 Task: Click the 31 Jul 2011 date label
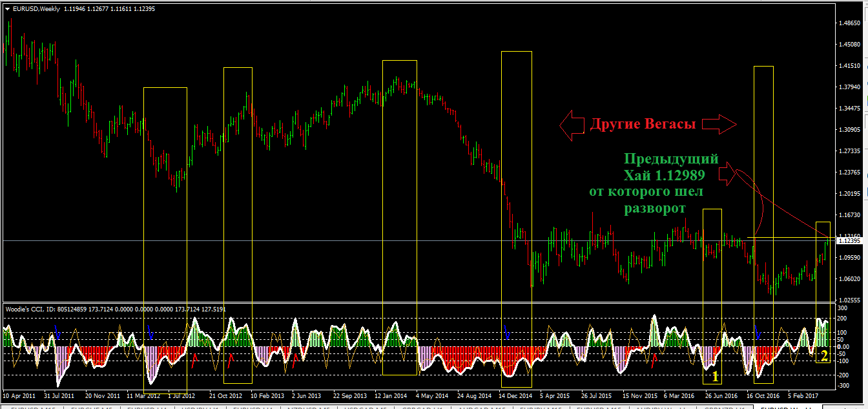(x=59, y=395)
